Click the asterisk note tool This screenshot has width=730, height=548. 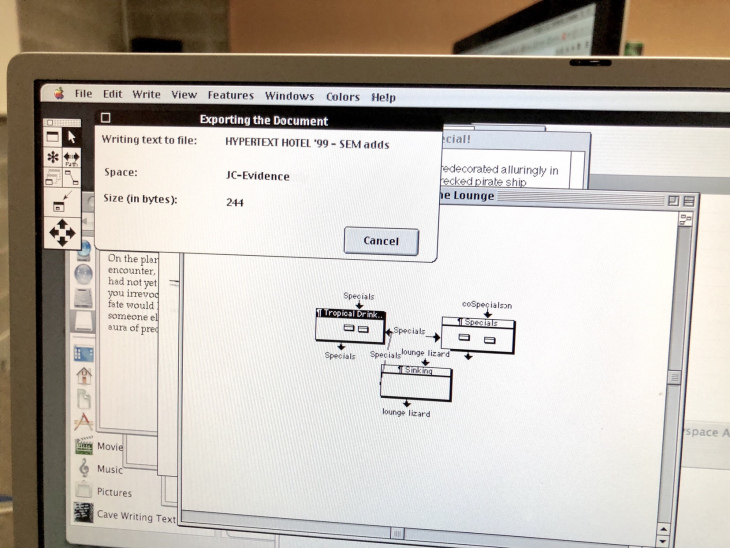pos(52,159)
